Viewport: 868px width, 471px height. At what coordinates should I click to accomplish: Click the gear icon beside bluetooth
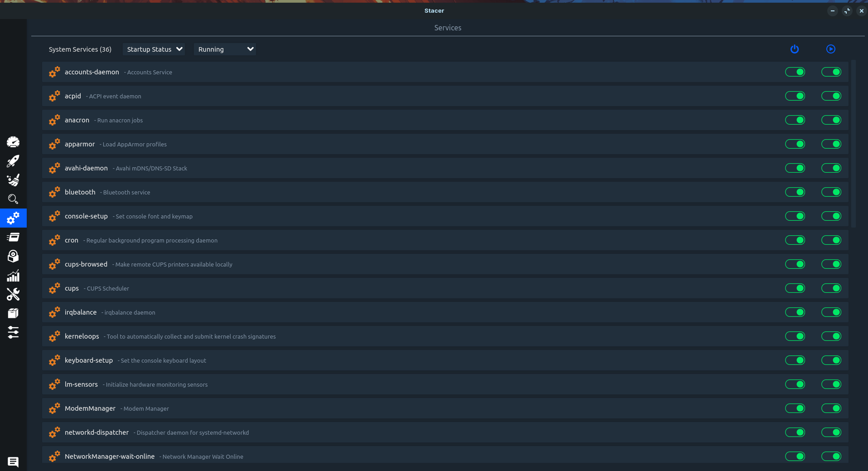pyautogui.click(x=54, y=192)
